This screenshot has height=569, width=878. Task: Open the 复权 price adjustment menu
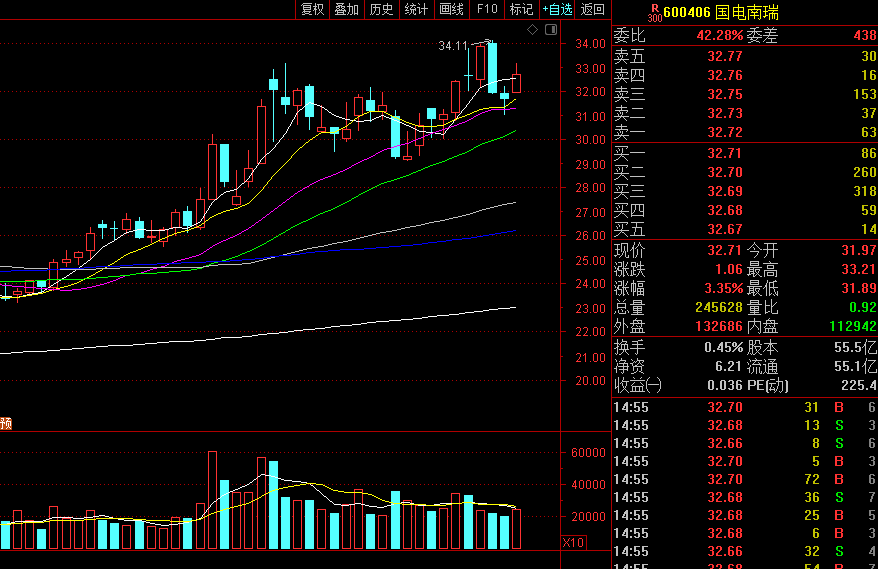[312, 9]
